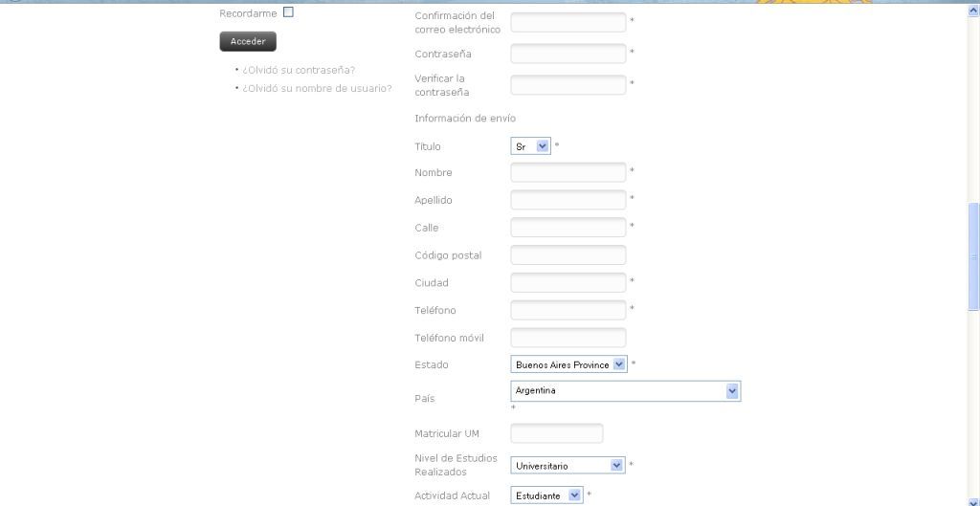Click the Teléfono móvil label

click(449, 338)
